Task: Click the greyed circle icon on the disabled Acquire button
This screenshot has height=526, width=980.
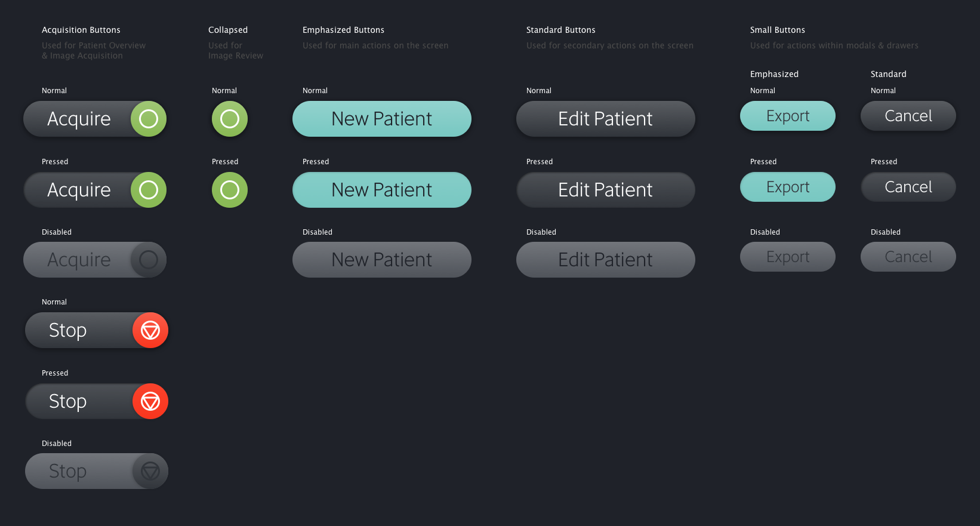Action: pyautogui.click(x=149, y=260)
